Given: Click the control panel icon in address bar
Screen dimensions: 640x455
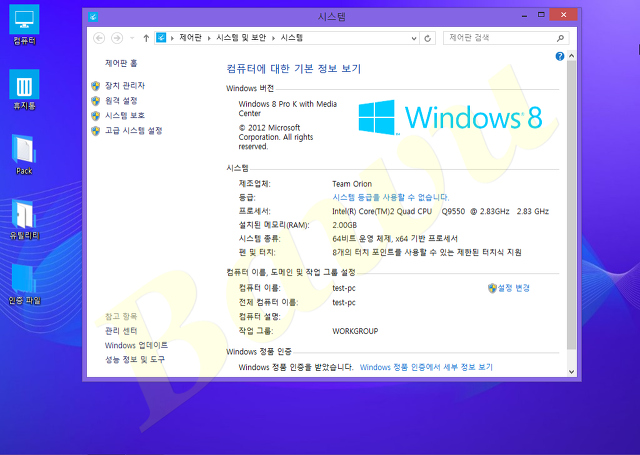Looking at the screenshot, I should (161, 38).
